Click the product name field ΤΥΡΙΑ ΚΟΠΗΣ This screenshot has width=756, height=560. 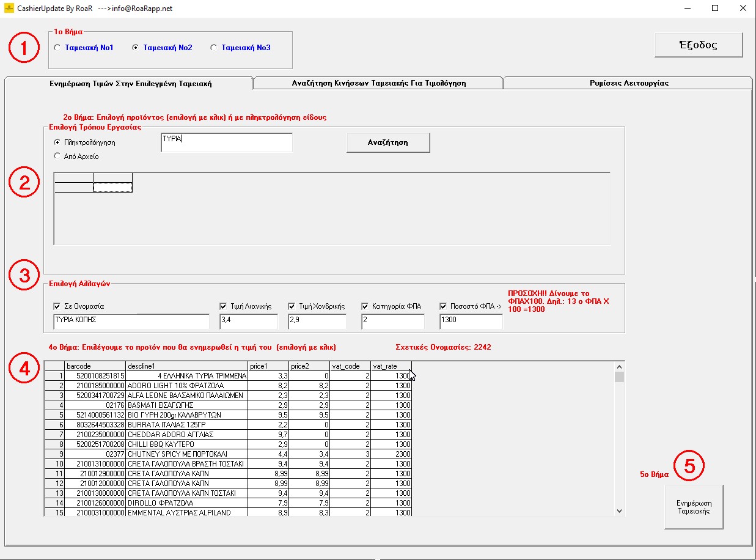click(x=131, y=321)
